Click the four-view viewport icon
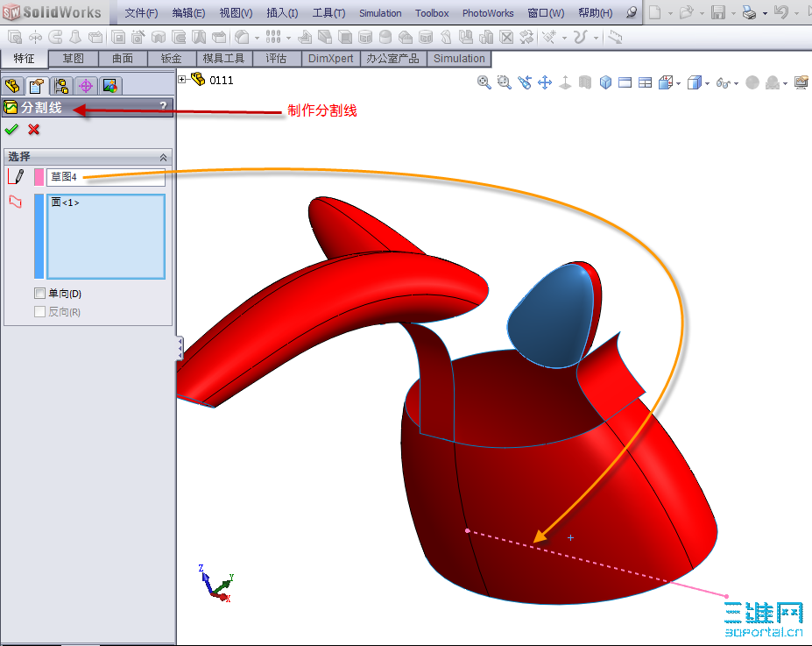Image resolution: width=812 pixels, height=646 pixels. pos(646,82)
